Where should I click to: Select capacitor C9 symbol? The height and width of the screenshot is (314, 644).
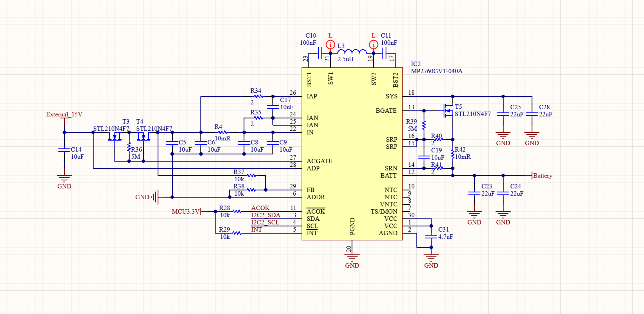tap(273, 143)
